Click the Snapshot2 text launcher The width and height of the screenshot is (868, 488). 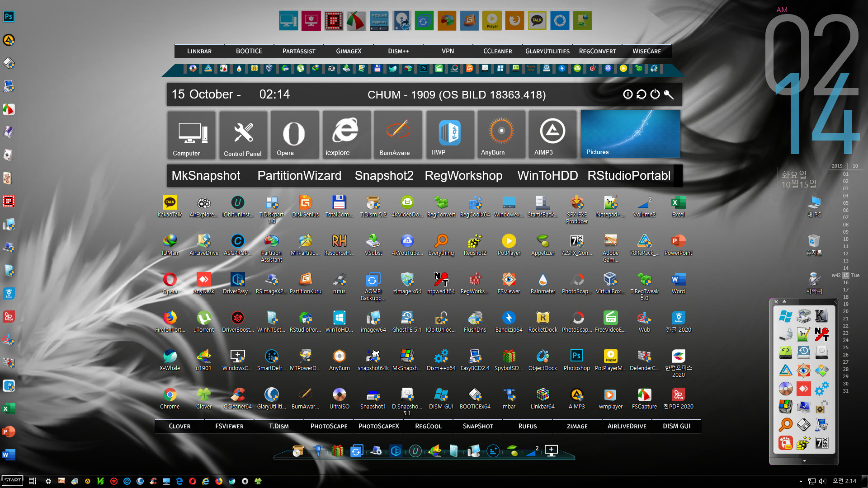[384, 175]
